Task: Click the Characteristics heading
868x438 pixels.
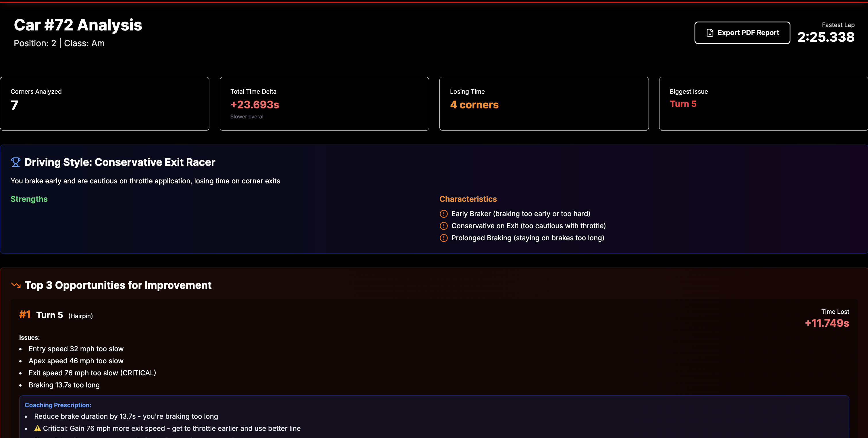Action: click(468, 199)
